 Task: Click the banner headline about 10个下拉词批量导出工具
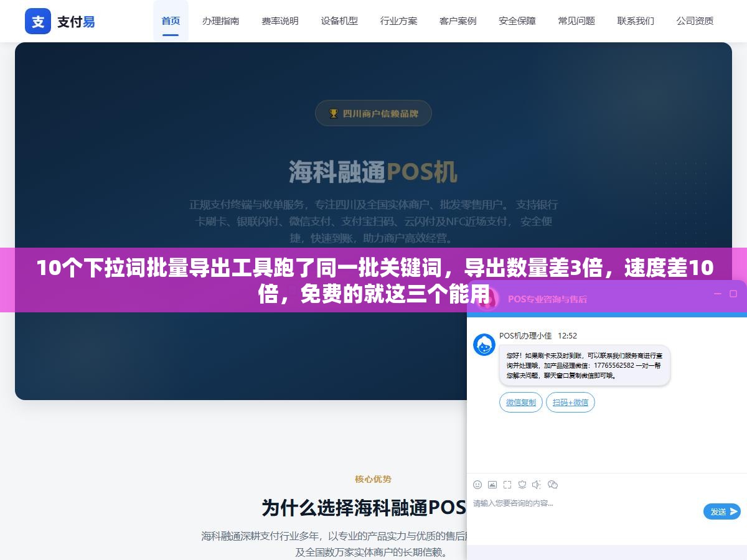[375, 281]
